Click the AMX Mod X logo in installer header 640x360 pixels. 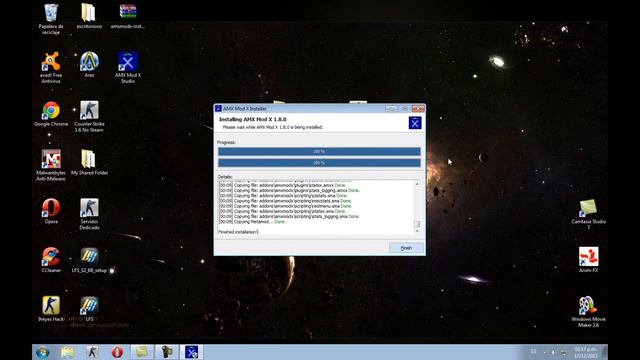(x=415, y=122)
